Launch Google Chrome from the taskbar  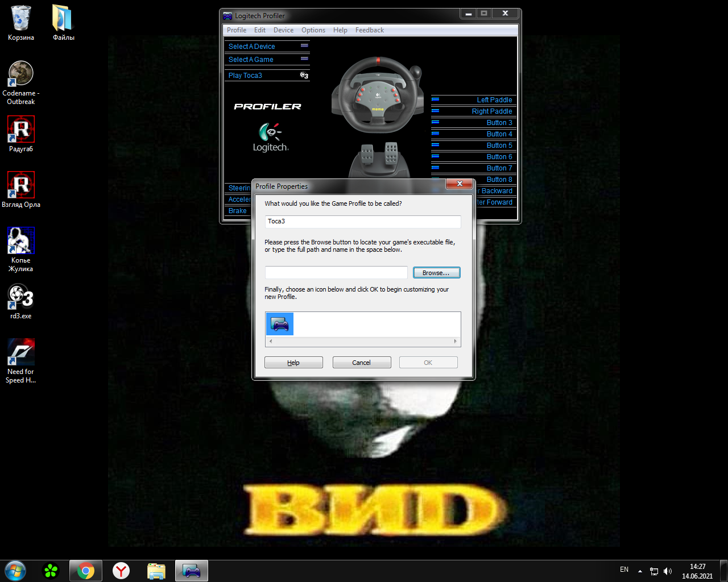(86, 571)
